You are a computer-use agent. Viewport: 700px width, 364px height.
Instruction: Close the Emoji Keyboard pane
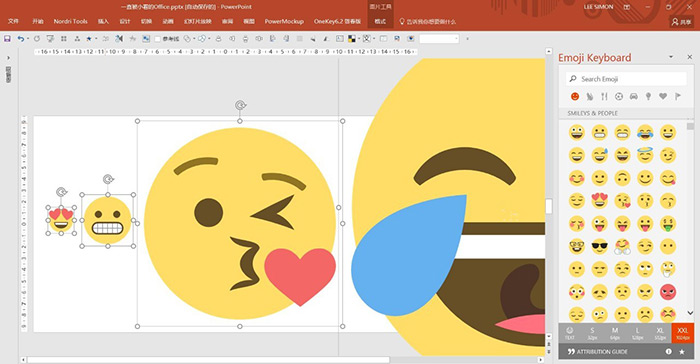coord(689,57)
